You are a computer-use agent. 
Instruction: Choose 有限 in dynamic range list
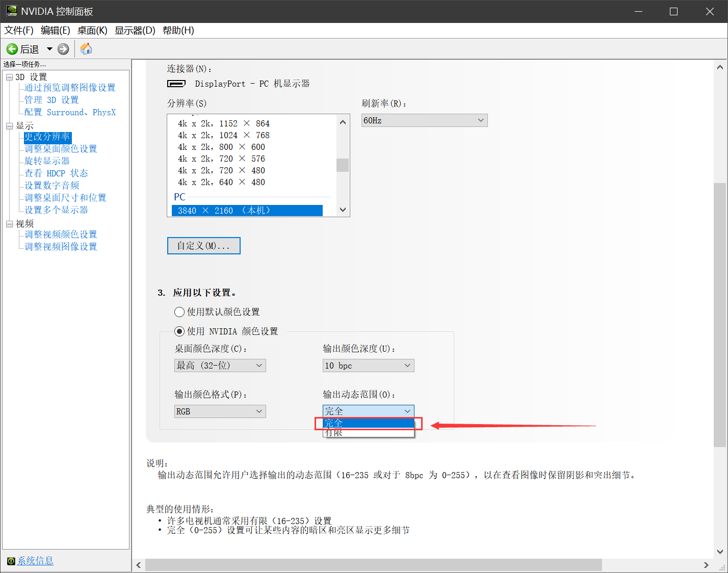click(x=369, y=433)
